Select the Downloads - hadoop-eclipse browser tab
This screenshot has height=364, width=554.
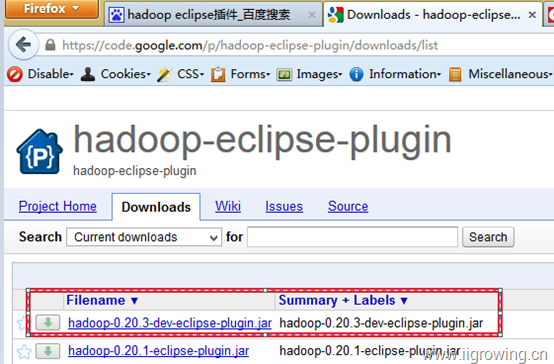[433, 15]
